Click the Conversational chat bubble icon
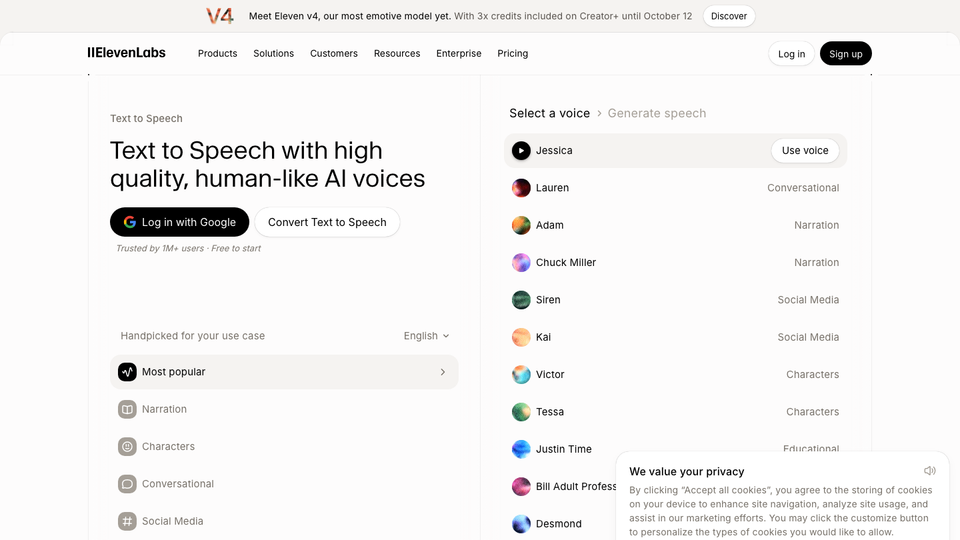Image resolution: width=960 pixels, height=540 pixels. coord(127,484)
